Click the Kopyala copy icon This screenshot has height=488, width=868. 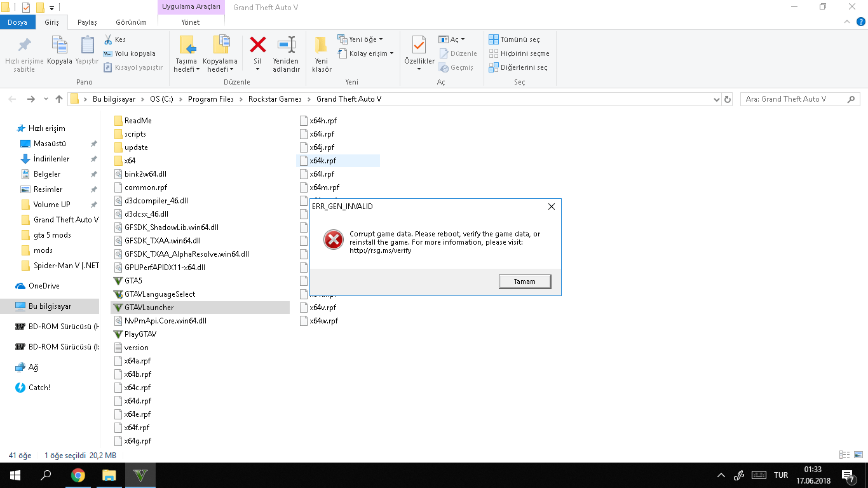[60, 45]
